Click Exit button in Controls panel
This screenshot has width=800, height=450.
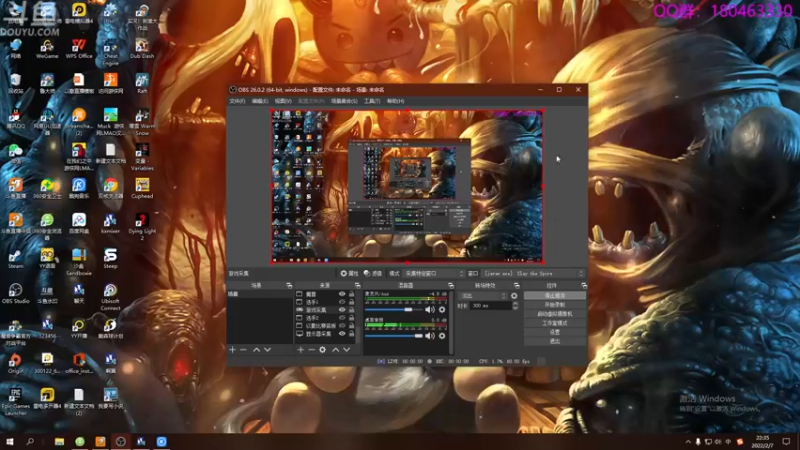(x=555, y=341)
